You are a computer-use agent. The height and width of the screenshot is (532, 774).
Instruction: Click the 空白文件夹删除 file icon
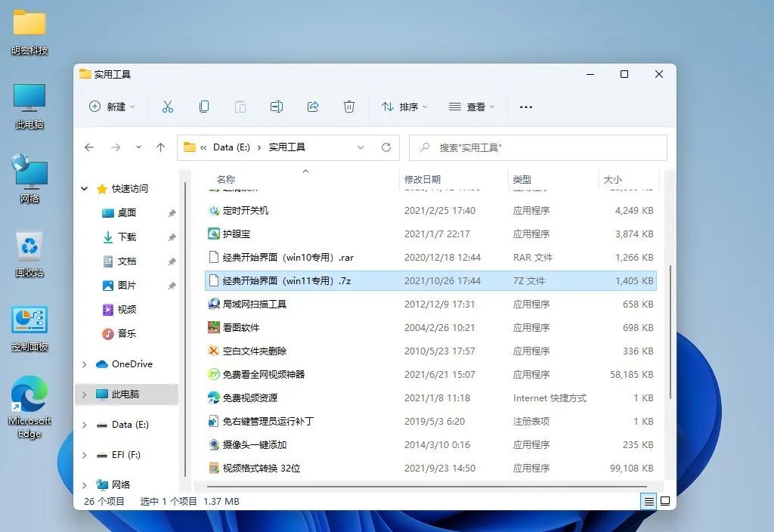click(214, 351)
